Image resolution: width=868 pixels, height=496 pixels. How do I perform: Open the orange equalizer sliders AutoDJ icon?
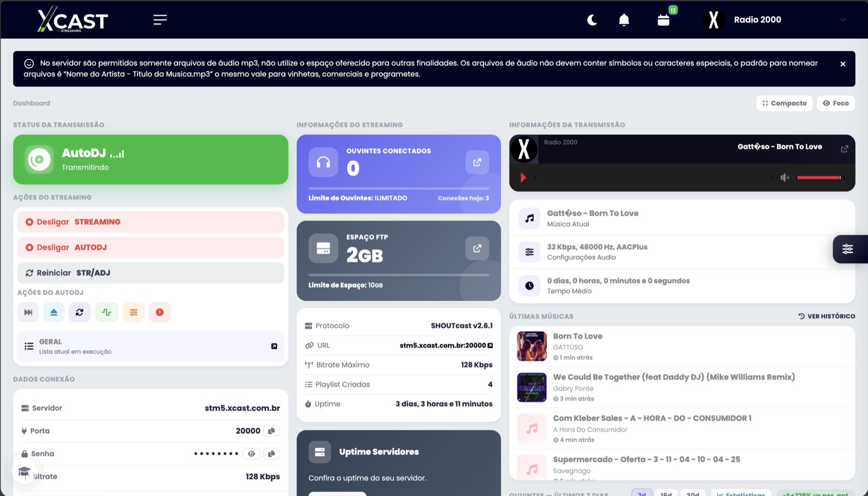tap(133, 312)
